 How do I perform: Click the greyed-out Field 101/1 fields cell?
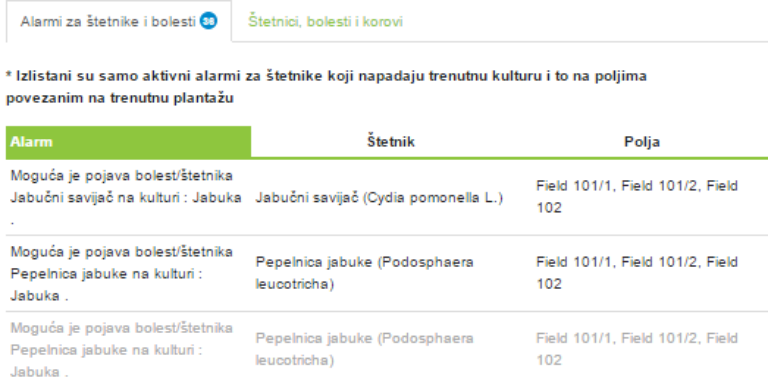(637, 349)
